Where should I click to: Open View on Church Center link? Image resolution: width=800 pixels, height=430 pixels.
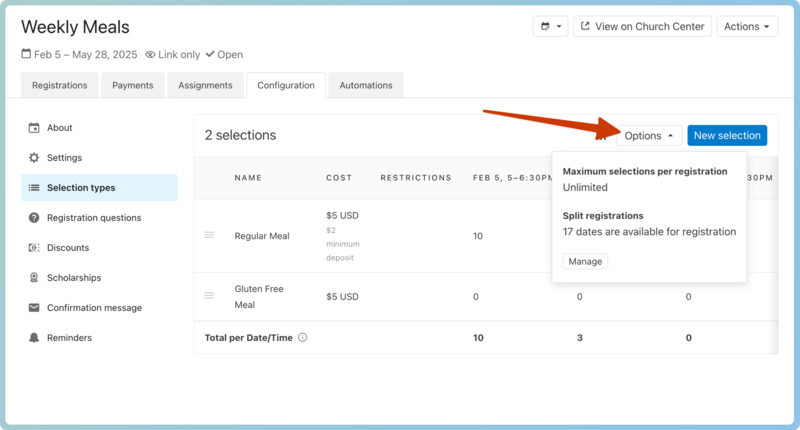[643, 27]
